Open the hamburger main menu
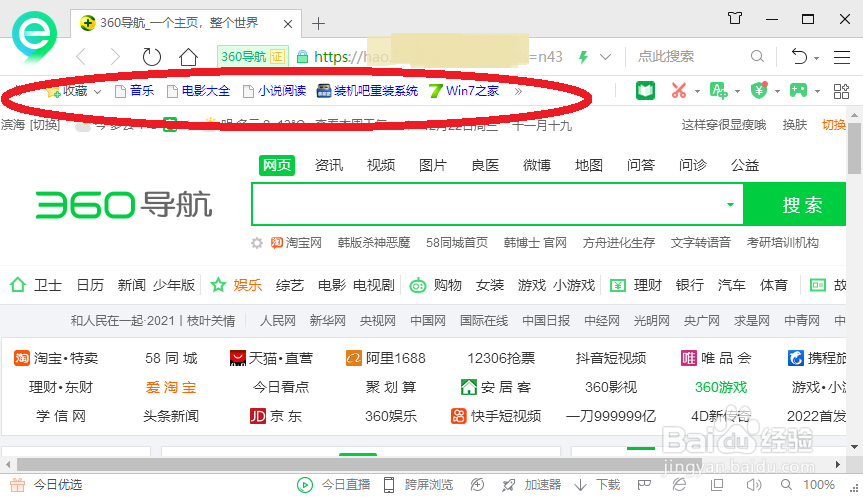863x497 pixels. (842, 57)
